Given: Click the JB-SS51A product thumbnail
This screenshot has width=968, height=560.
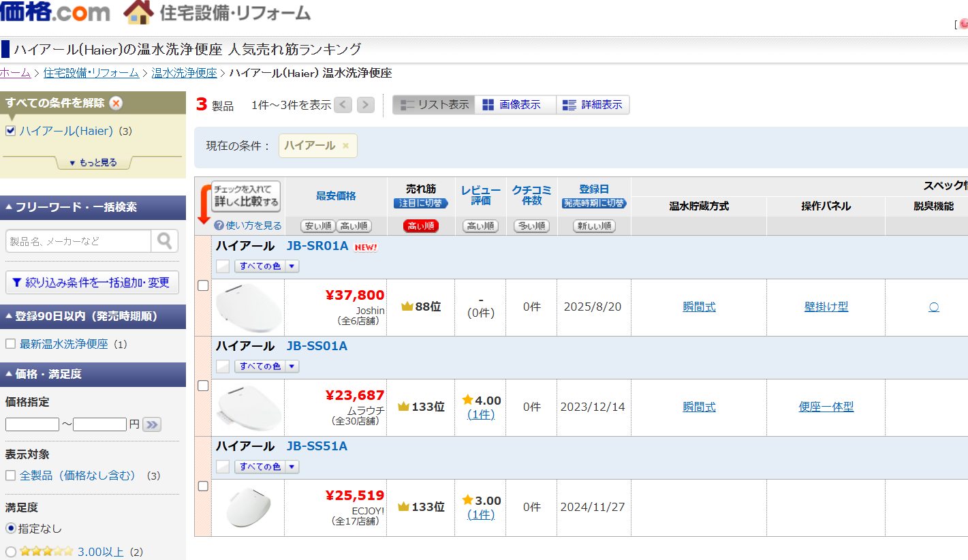Looking at the screenshot, I should point(249,508).
